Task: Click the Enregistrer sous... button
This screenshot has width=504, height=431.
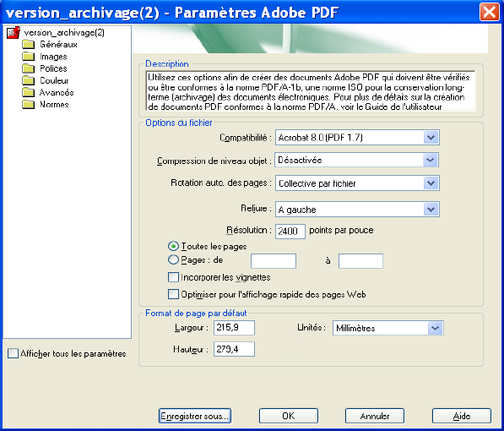Action: 195,416
